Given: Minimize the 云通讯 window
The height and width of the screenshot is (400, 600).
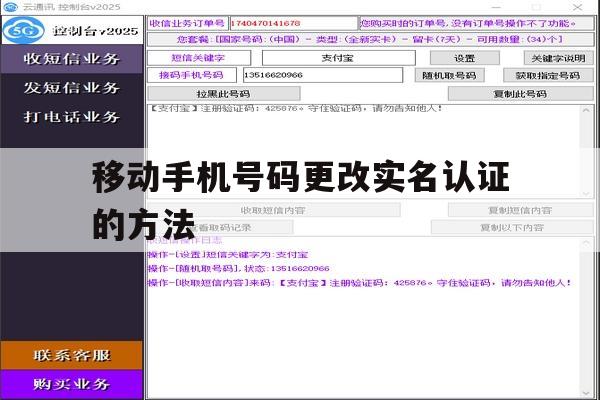Looking at the screenshot, I should tap(496, 7).
